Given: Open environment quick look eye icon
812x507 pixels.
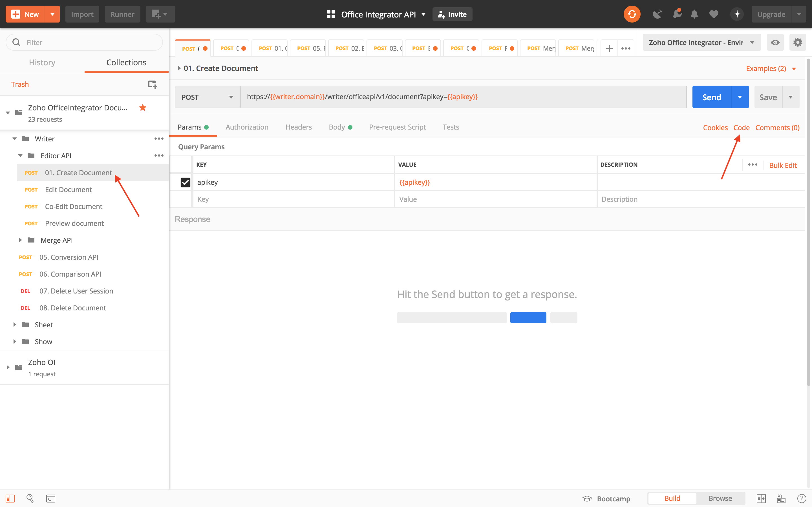Looking at the screenshot, I should pyautogui.click(x=775, y=42).
